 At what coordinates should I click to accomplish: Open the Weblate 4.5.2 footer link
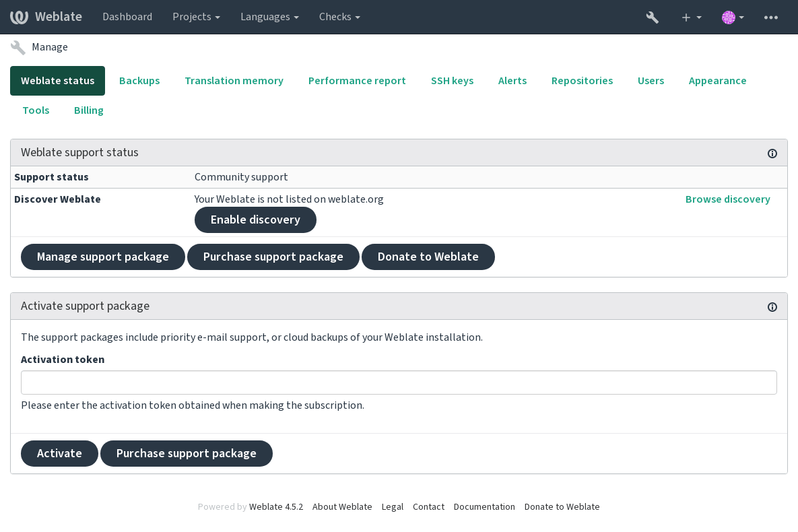point(276,507)
